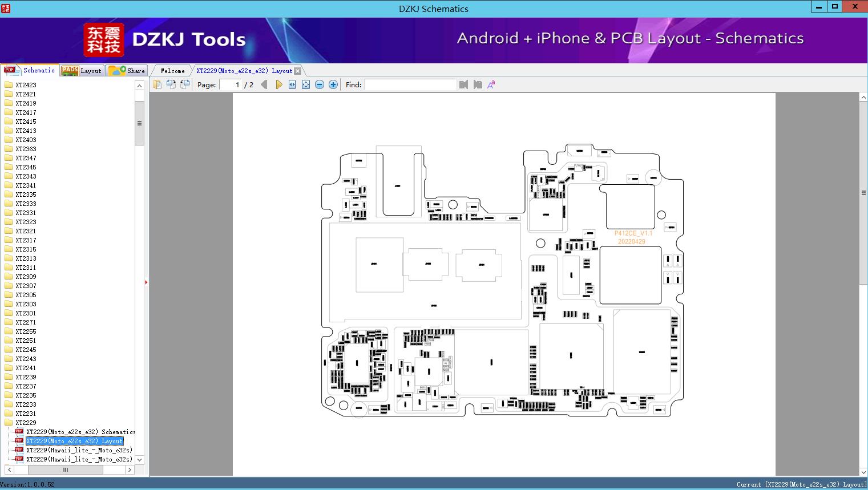868x490 pixels.
Task: Click the fit width icon
Action: 292,84
